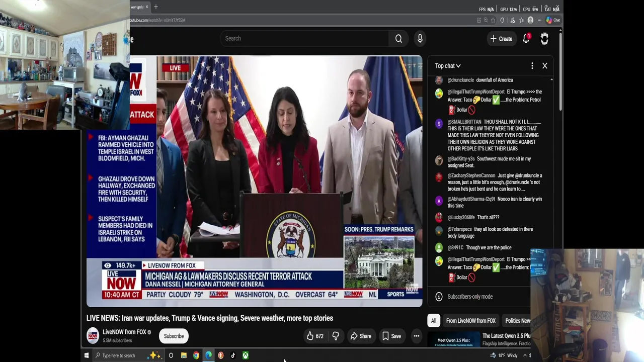The image size is (644, 362).
Task: Open the Windows Start menu
Action: click(x=87, y=355)
